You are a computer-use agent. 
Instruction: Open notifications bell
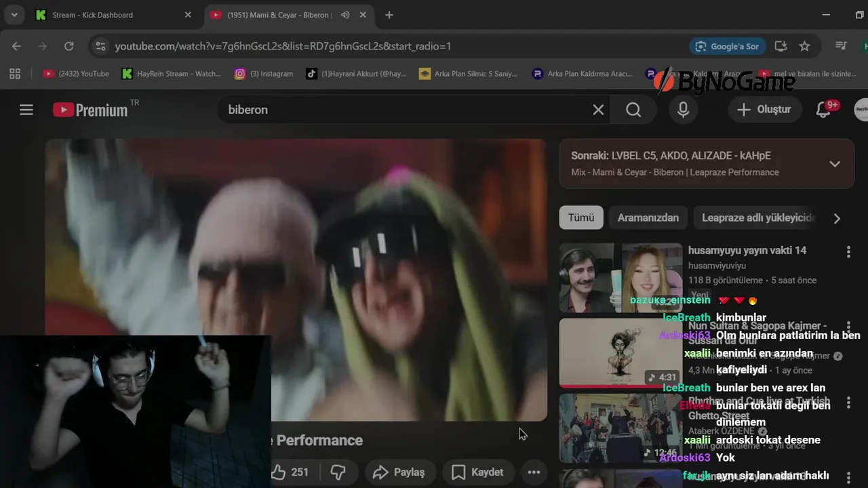pos(823,110)
